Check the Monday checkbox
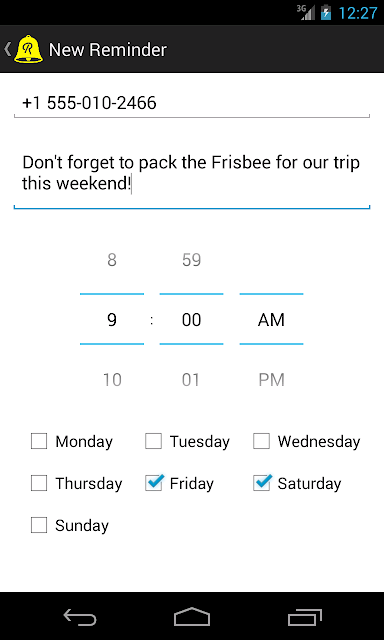The width and height of the screenshot is (384, 640). [x=39, y=441]
